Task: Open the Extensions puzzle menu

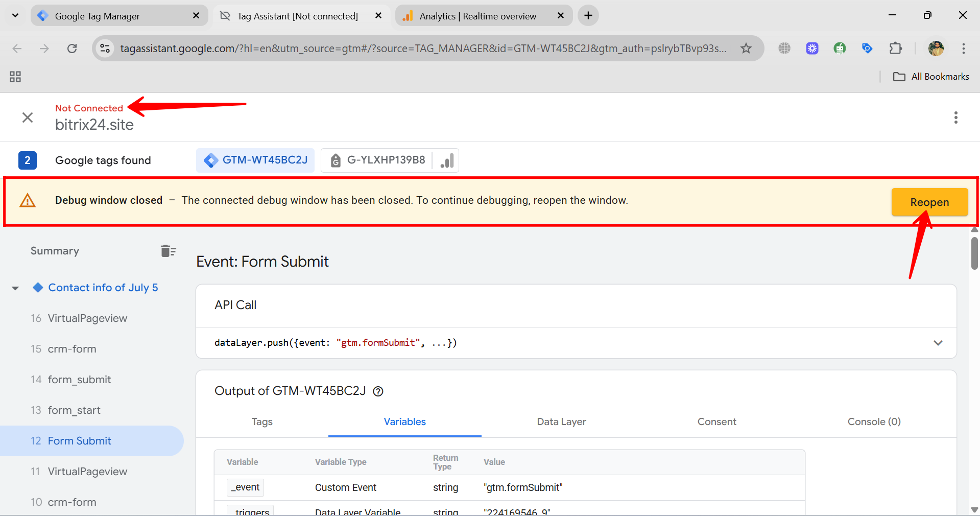Action: (895, 49)
